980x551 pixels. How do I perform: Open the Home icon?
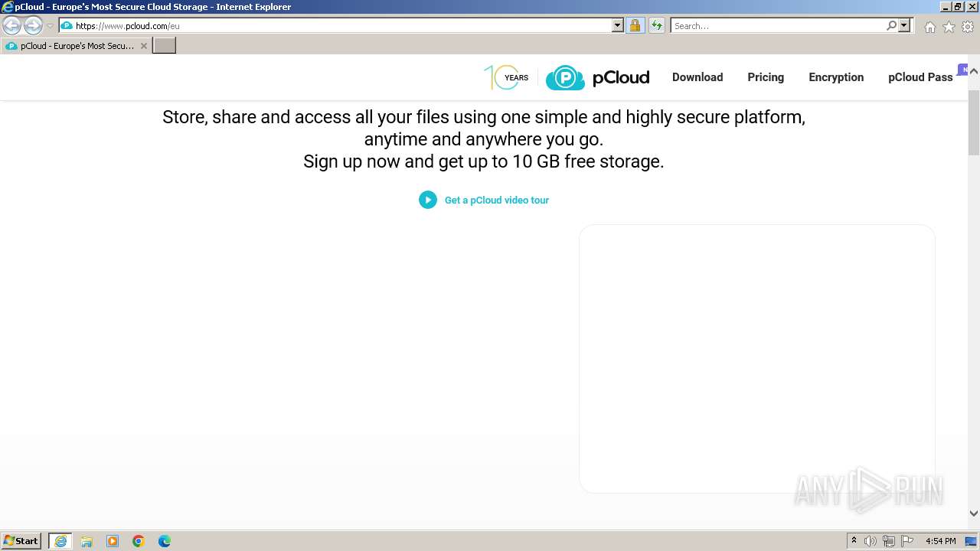929,27
